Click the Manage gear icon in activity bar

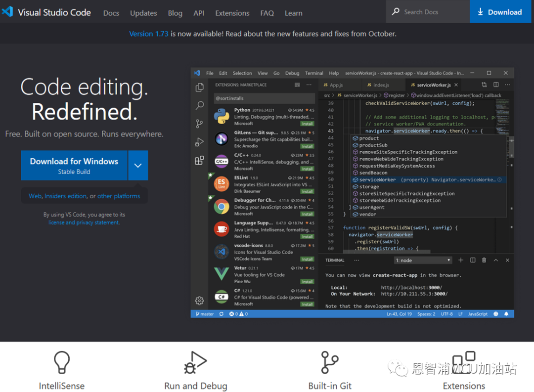click(x=200, y=301)
